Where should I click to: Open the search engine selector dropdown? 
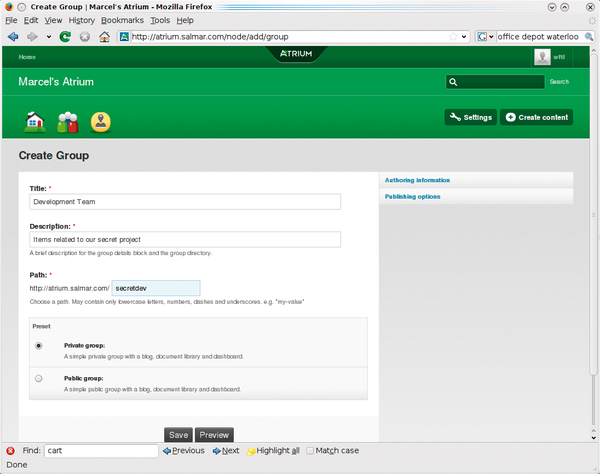pos(484,37)
